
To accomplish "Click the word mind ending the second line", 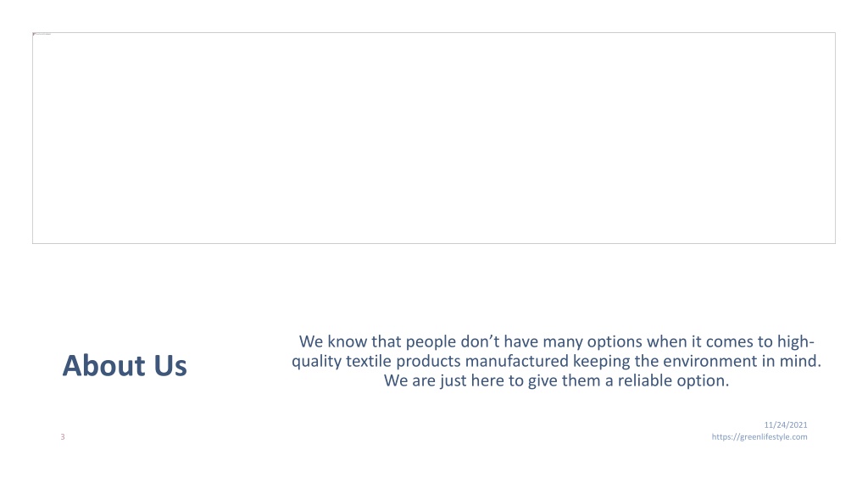I will click(x=803, y=361).
